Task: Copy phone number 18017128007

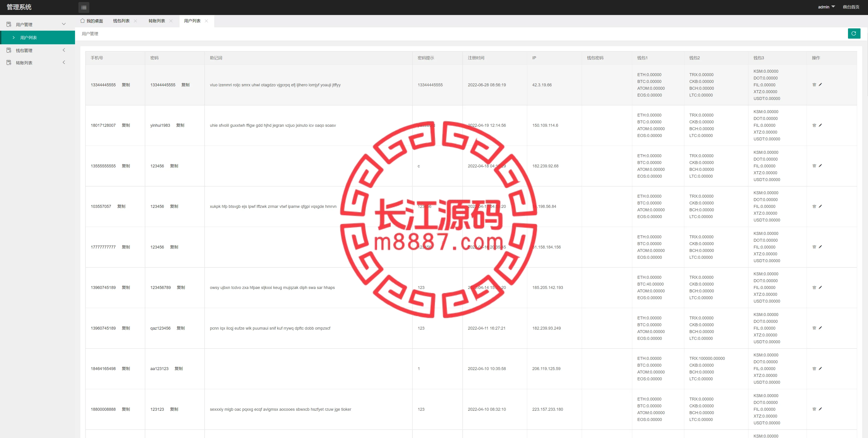Action: (126, 125)
